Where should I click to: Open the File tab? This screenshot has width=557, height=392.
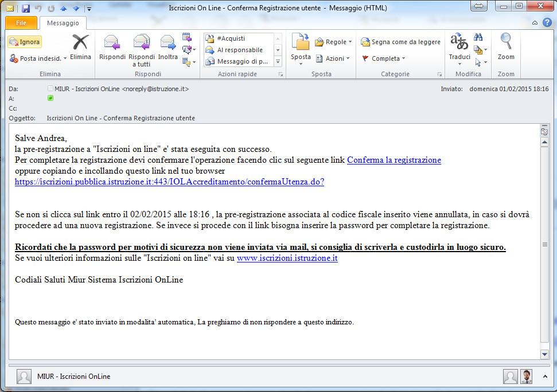(x=21, y=23)
